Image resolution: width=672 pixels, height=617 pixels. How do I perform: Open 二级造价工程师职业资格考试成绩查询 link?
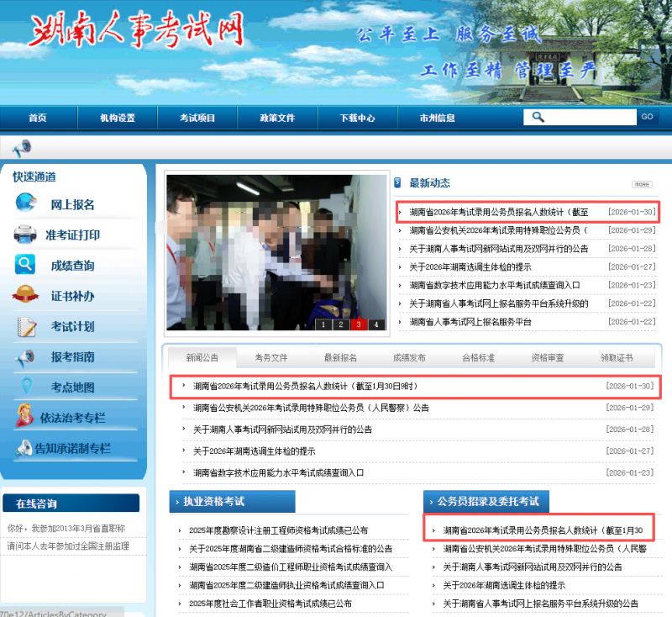click(291, 567)
